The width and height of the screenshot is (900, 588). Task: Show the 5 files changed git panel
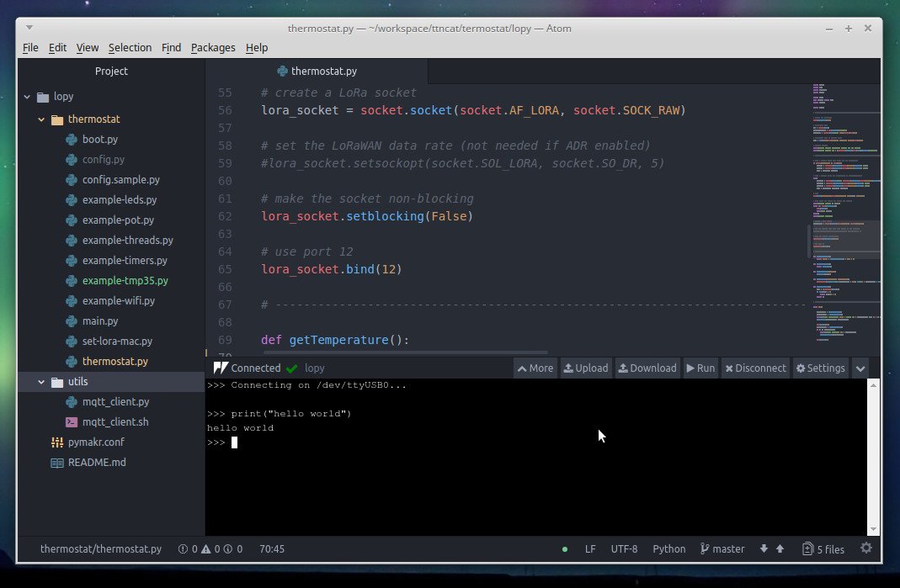(823, 549)
